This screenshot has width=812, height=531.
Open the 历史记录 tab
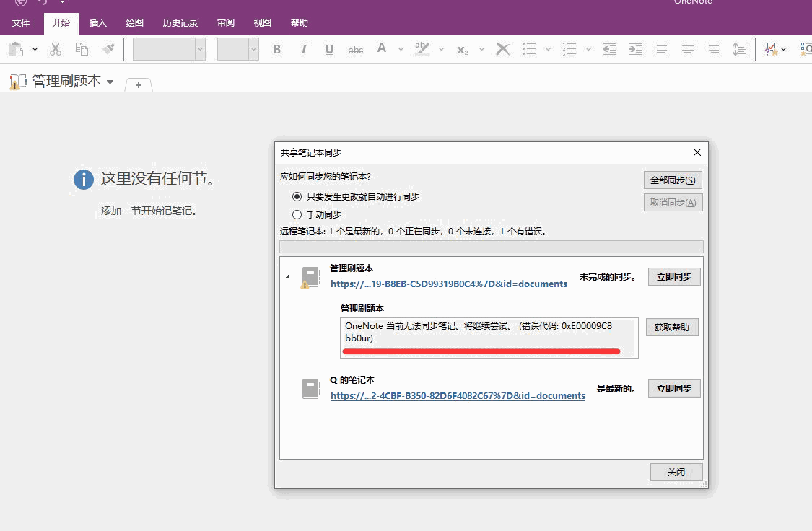pyautogui.click(x=180, y=23)
